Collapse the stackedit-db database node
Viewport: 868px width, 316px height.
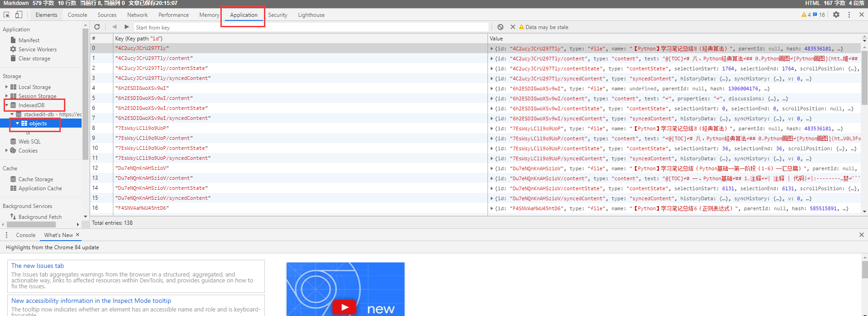click(12, 114)
